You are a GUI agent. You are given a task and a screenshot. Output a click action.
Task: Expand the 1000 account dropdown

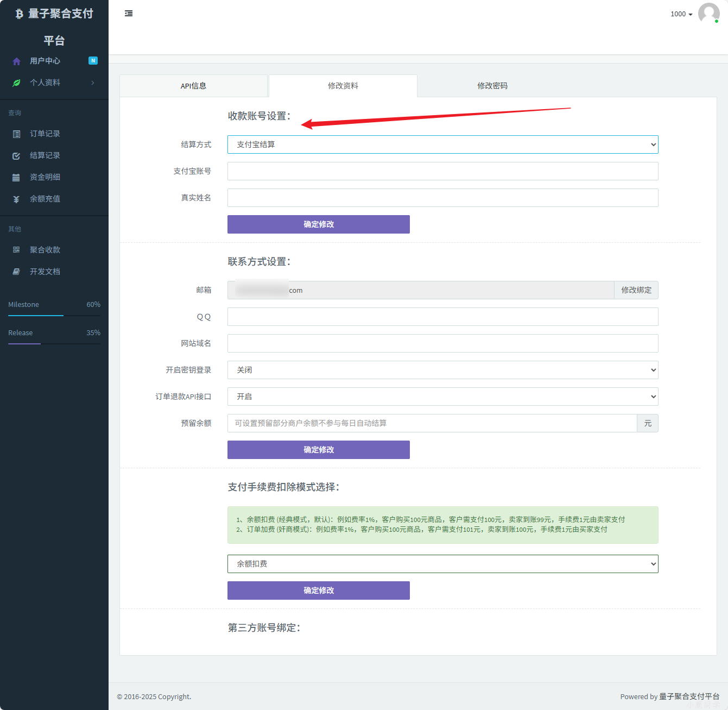[681, 14]
